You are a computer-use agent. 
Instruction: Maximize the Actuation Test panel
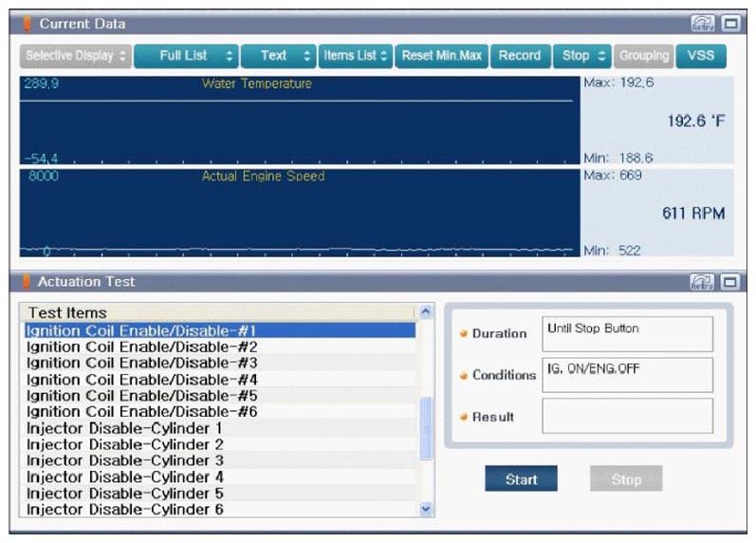click(730, 282)
